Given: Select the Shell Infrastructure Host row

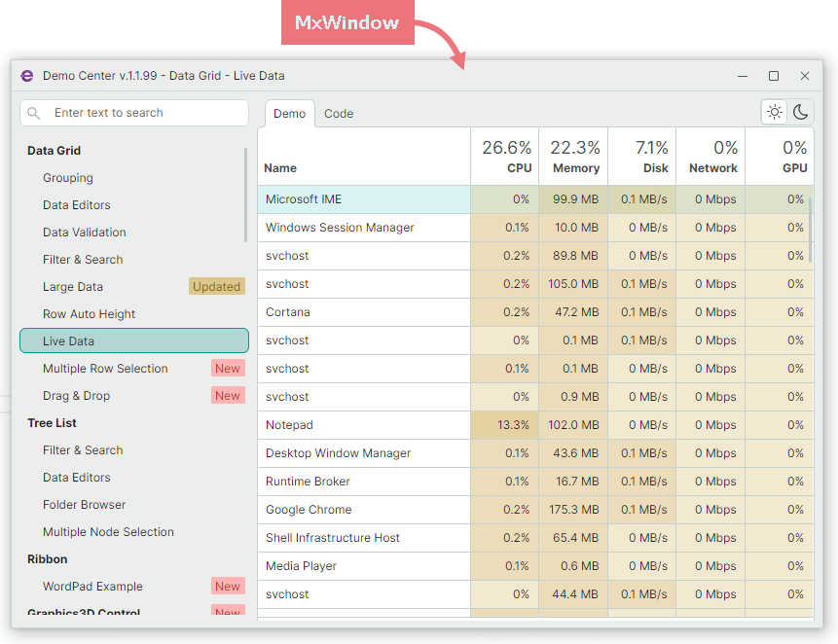Looking at the screenshot, I should [535, 538].
